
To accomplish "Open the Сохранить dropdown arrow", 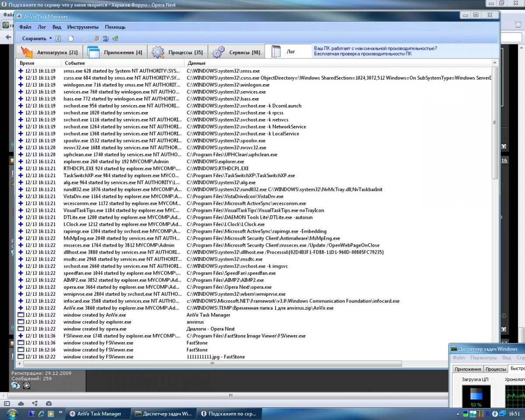I will (50, 38).
